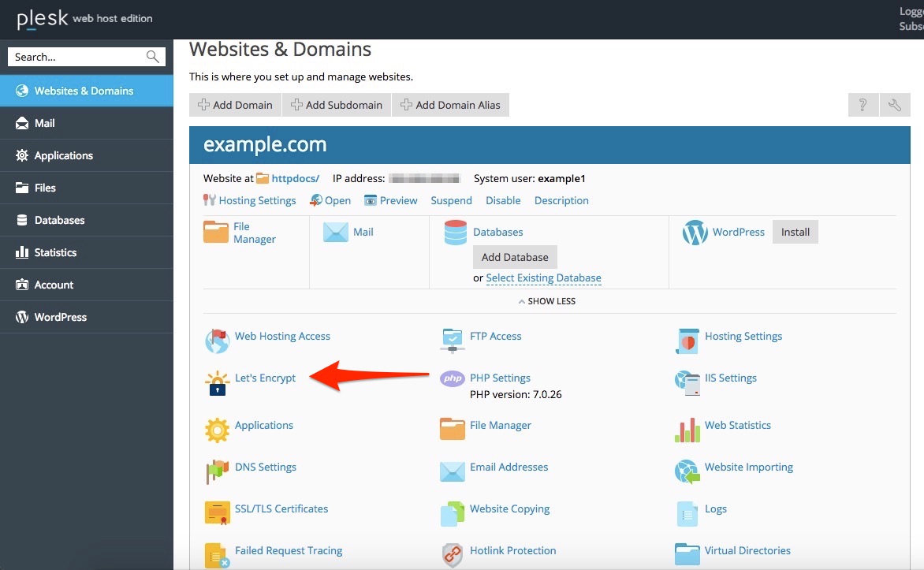Click the IIS Settings icon
The image size is (924, 570).
[687, 383]
